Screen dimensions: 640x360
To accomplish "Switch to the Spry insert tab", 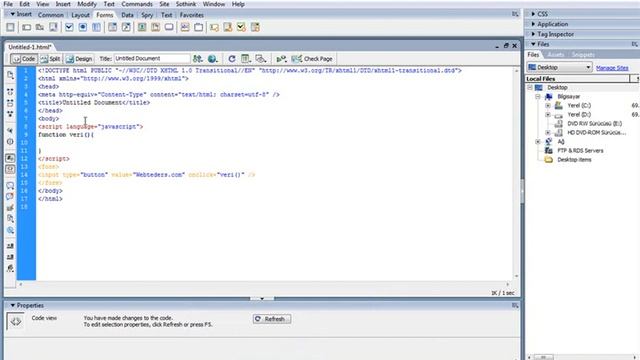I will click(147, 15).
